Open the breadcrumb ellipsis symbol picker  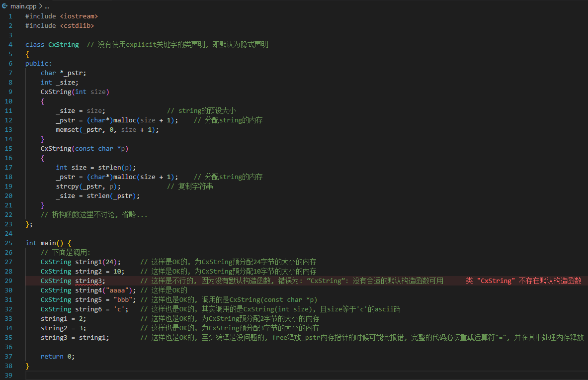[x=47, y=6]
